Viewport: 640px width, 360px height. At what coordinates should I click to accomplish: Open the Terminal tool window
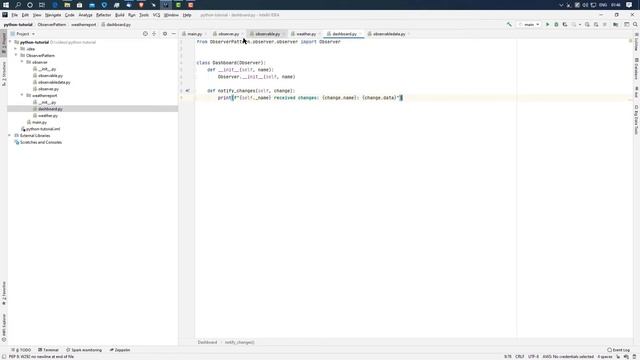(x=49, y=350)
